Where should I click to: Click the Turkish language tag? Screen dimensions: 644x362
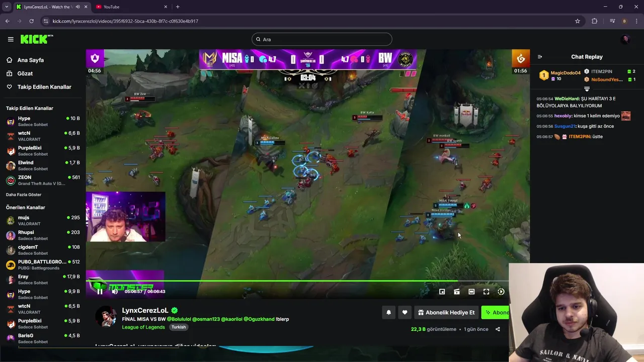179,327
